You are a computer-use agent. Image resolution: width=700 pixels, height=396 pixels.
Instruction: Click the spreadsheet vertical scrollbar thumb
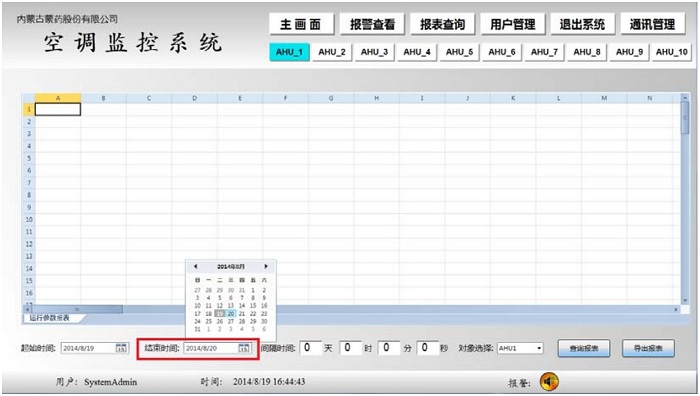point(684,118)
